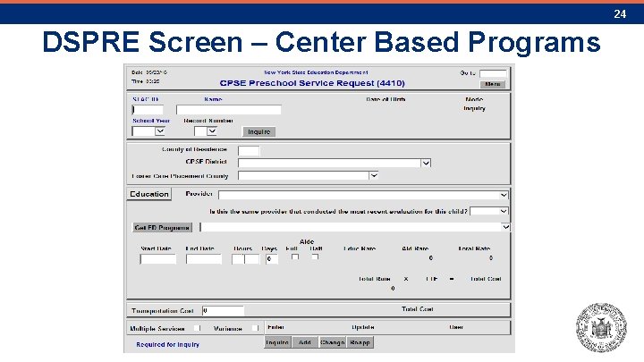Focus the STAC ID input field
644x362 pixels.
[148, 110]
